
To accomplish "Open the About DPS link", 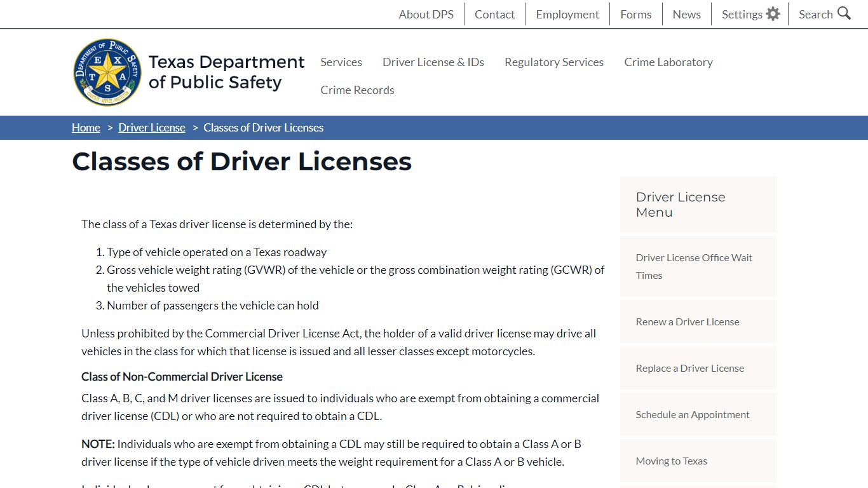I will 426,14.
